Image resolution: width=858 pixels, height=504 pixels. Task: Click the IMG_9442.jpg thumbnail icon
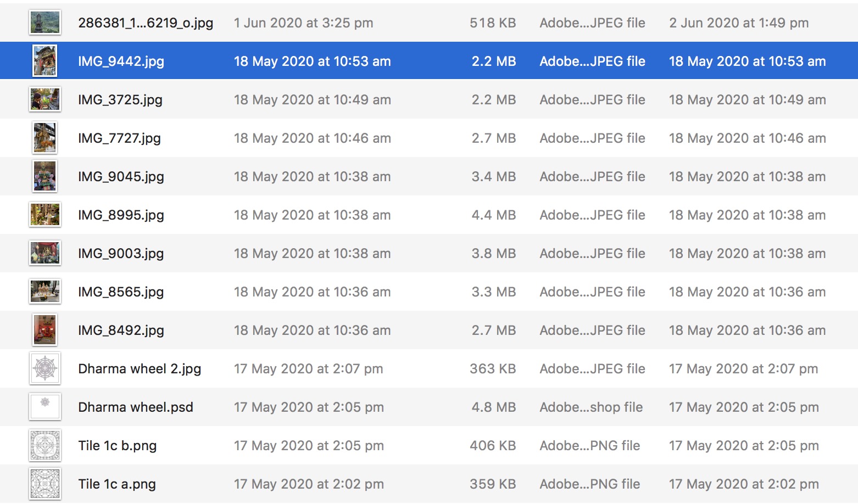44,61
